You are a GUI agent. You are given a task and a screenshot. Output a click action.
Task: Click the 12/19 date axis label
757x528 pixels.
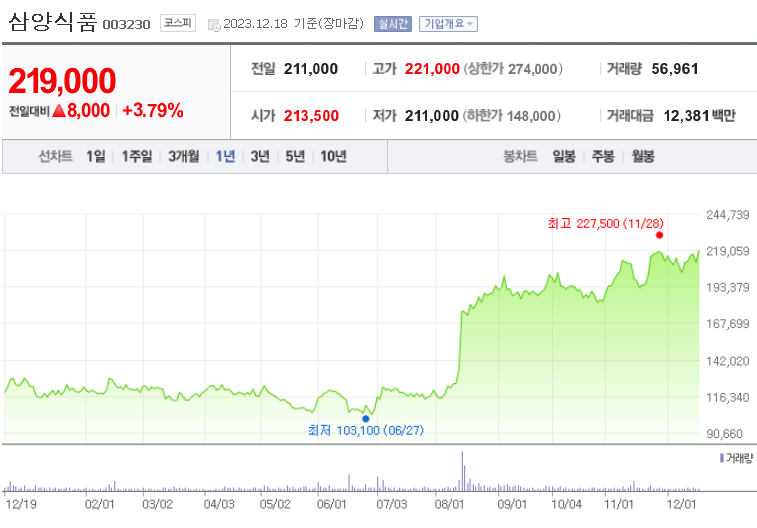coord(21,504)
